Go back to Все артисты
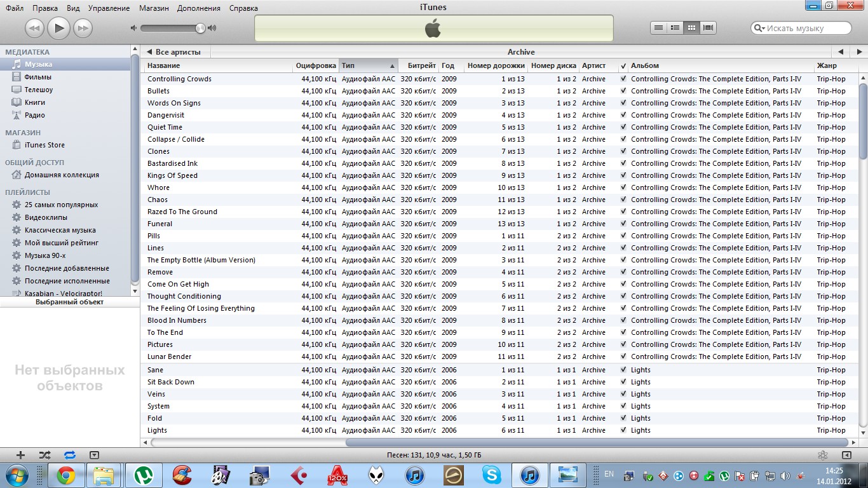 point(174,52)
